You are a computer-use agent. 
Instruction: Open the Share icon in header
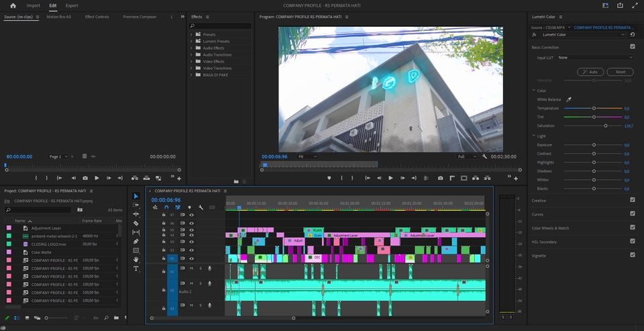[x=620, y=5]
